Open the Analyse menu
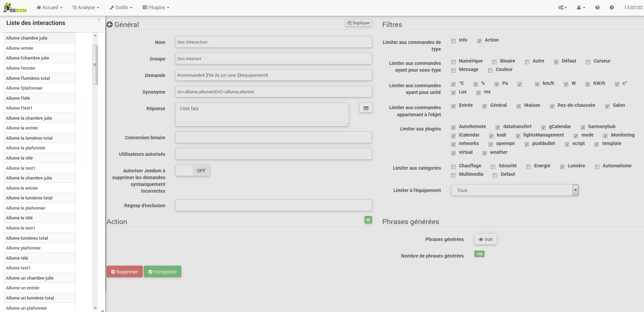The image size is (644, 312). click(86, 7)
